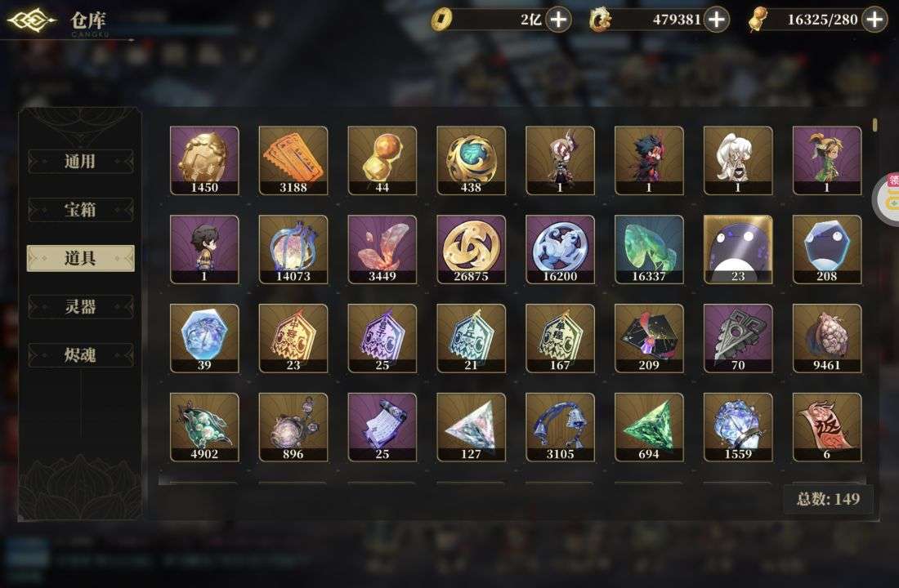Click the inventory scrollbar handle

click(x=875, y=125)
